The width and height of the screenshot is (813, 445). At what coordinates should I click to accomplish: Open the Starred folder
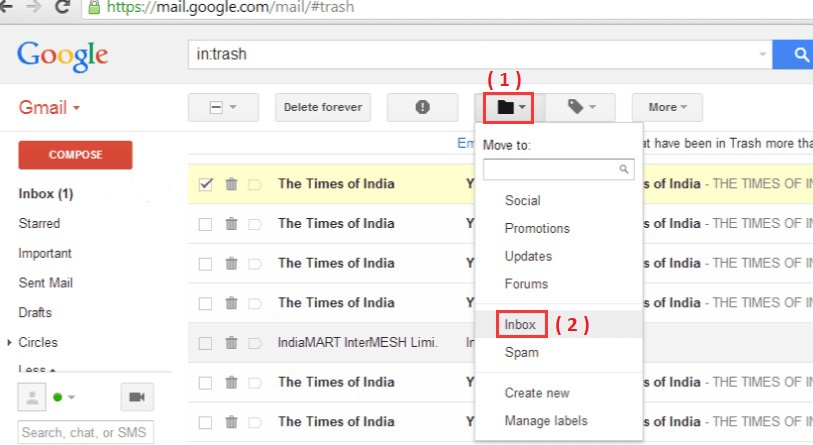(39, 224)
